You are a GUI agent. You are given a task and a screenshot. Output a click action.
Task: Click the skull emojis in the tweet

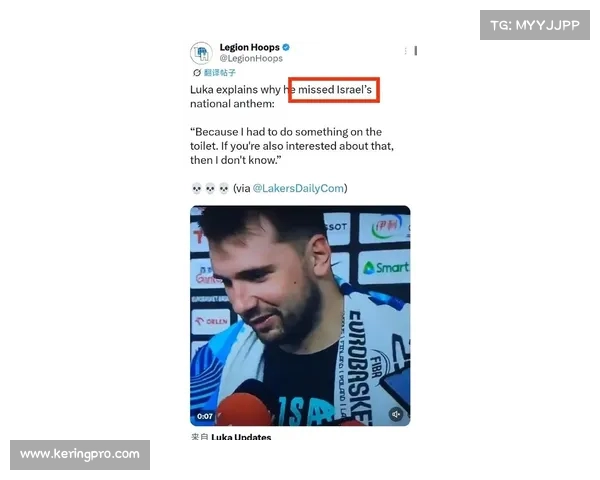point(210,188)
